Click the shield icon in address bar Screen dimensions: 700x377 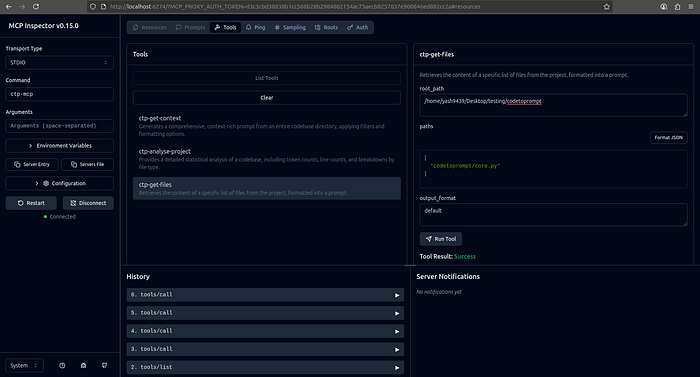tap(93, 7)
